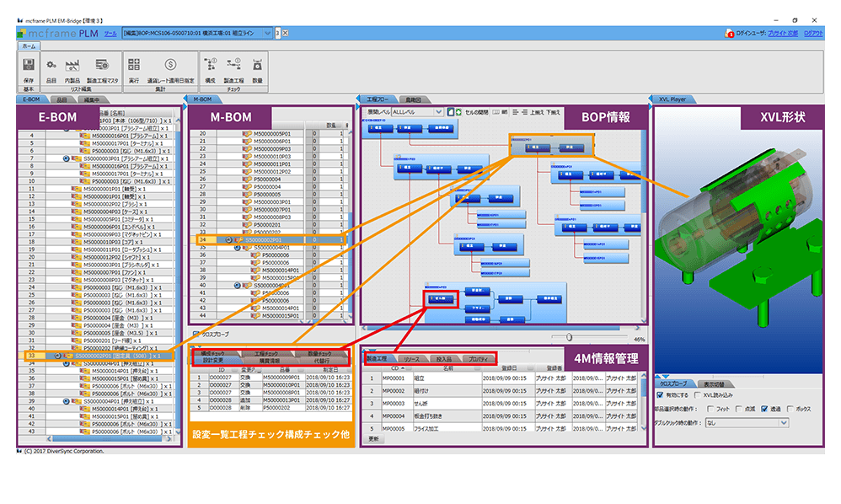Switch to the 構成チェック tab
This screenshot has height=504, width=841.
click(x=213, y=354)
